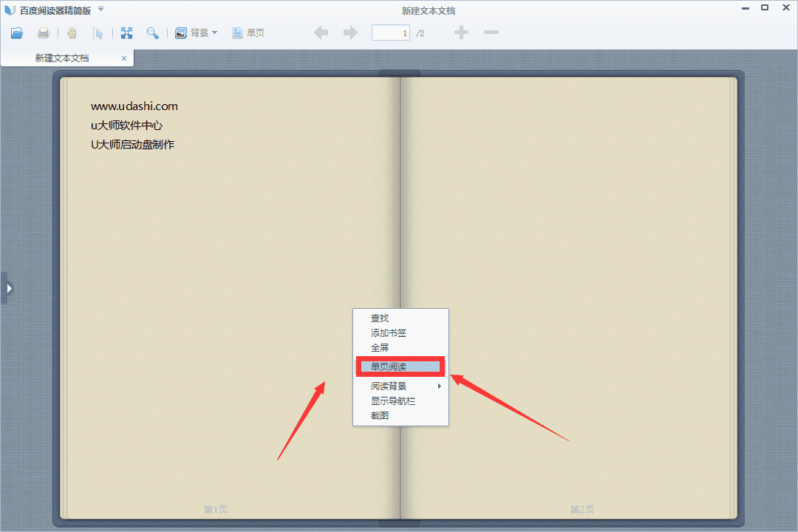Open a file with the folder icon
Image resolution: width=798 pixels, height=532 pixels.
pyautogui.click(x=17, y=33)
